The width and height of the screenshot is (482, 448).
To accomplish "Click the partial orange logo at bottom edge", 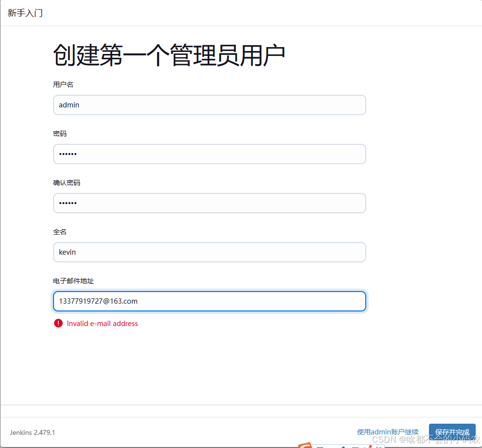I will click(306, 445).
